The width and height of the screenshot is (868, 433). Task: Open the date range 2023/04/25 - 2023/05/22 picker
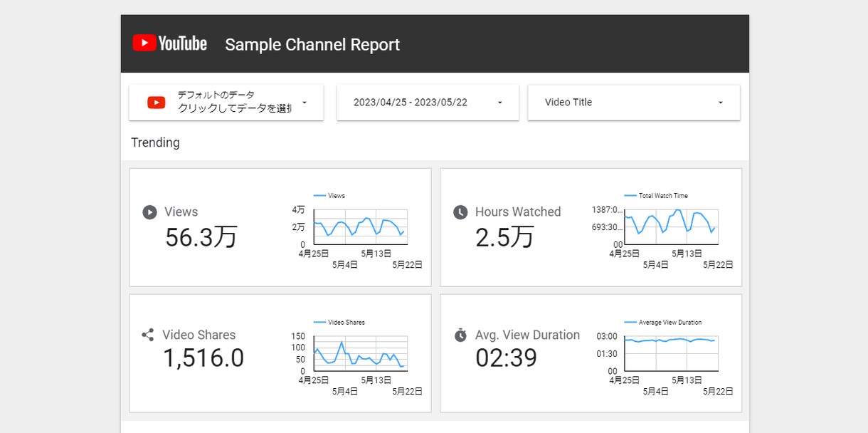click(x=428, y=103)
